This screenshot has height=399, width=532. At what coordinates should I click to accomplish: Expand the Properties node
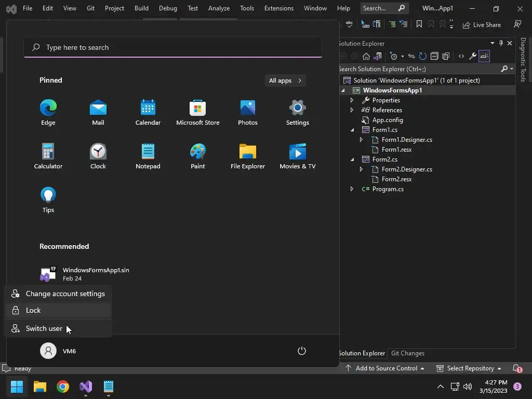click(352, 100)
